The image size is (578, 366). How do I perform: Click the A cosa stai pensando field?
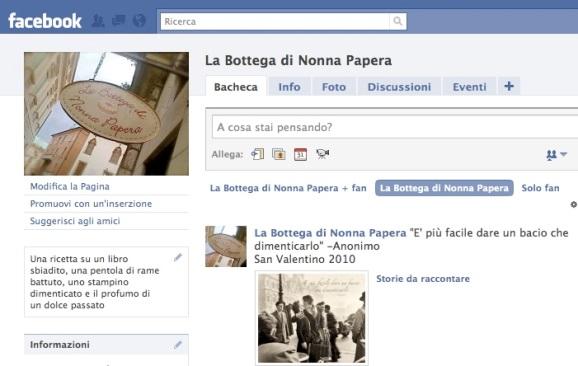[395, 127]
